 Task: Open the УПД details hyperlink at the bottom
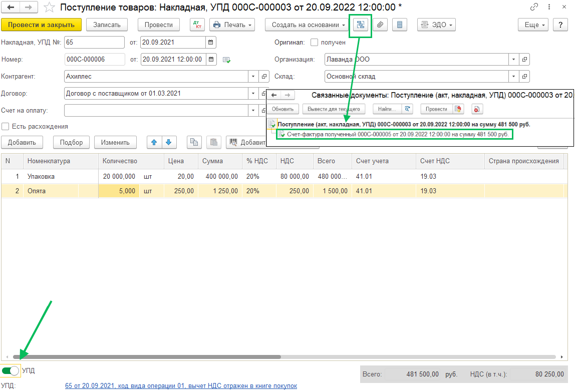[x=181, y=386]
